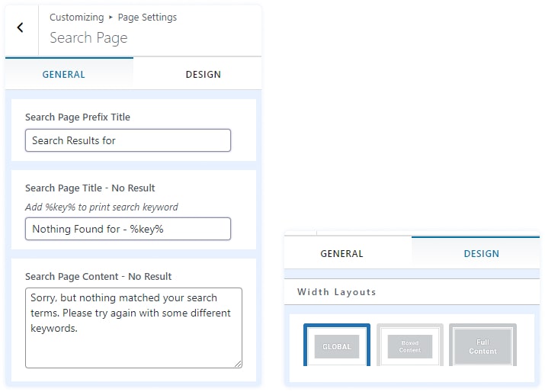545x392 pixels.
Task: Switch to Design tab under Search Page heading
Action: point(203,75)
